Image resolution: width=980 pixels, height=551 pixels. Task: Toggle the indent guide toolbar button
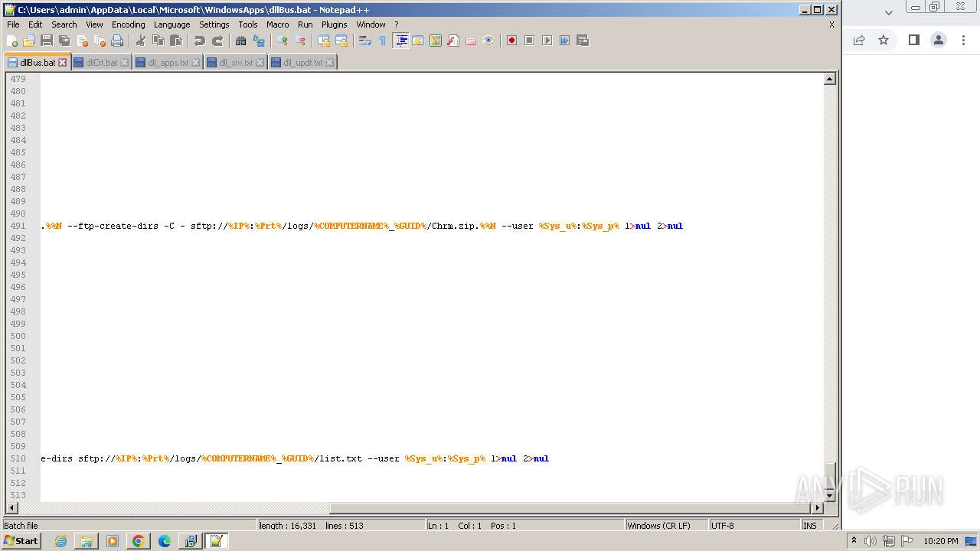400,41
